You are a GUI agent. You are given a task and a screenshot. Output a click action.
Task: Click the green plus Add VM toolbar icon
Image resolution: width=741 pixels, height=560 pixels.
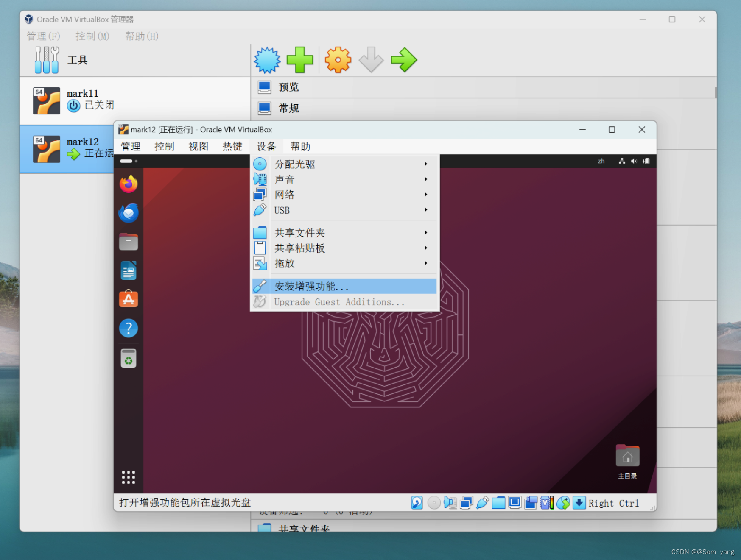[x=300, y=60]
